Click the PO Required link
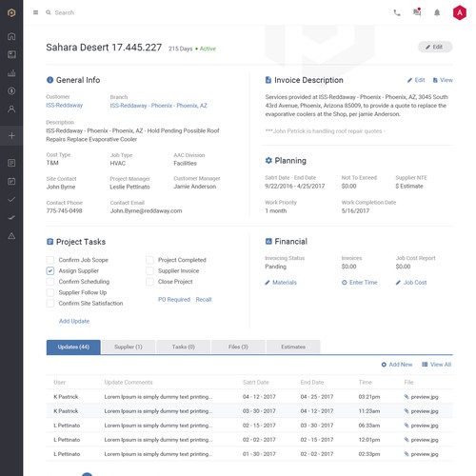This screenshot has height=476, width=476. (x=174, y=300)
